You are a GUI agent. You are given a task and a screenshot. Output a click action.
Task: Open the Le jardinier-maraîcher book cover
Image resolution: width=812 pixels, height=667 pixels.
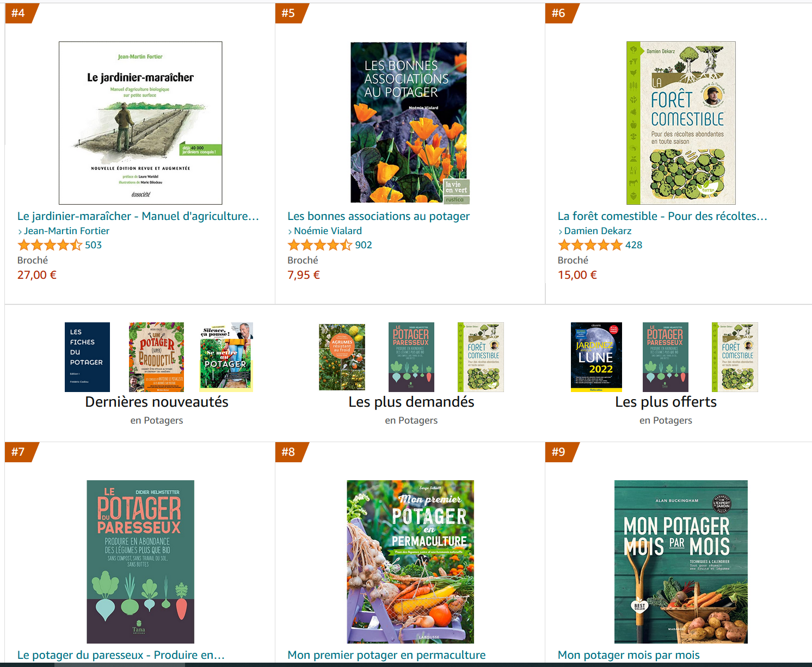(140, 123)
